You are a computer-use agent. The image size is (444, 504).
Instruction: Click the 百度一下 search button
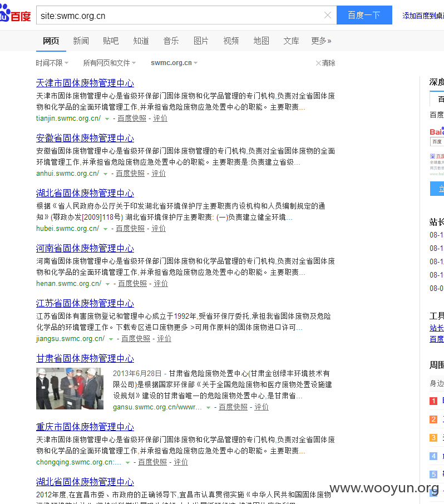tap(364, 15)
